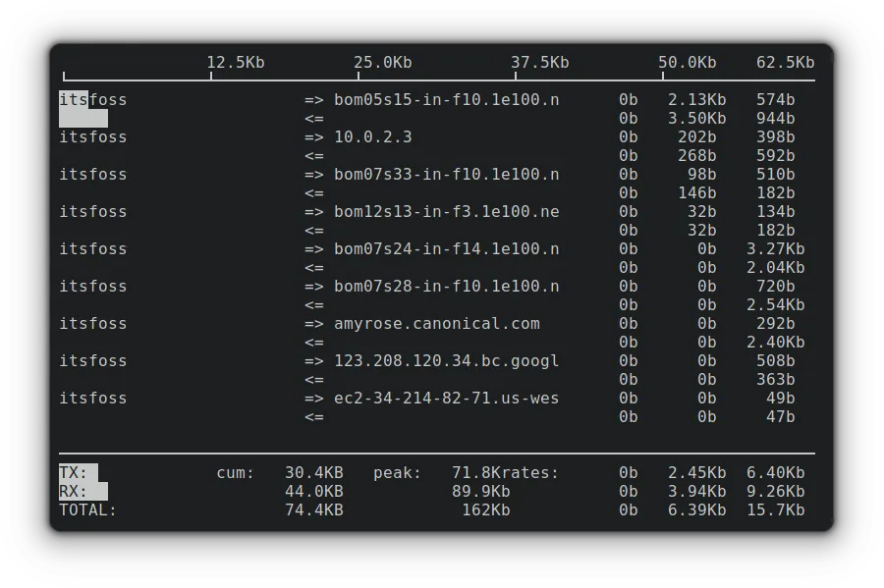Image resolution: width=884 pixels, height=588 pixels.
Task: Select the 12.5Kb scale marker
Action: (235, 62)
